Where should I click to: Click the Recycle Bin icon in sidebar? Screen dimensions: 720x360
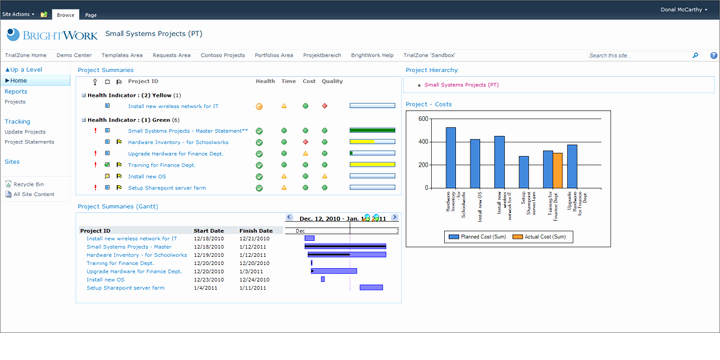pos(8,184)
